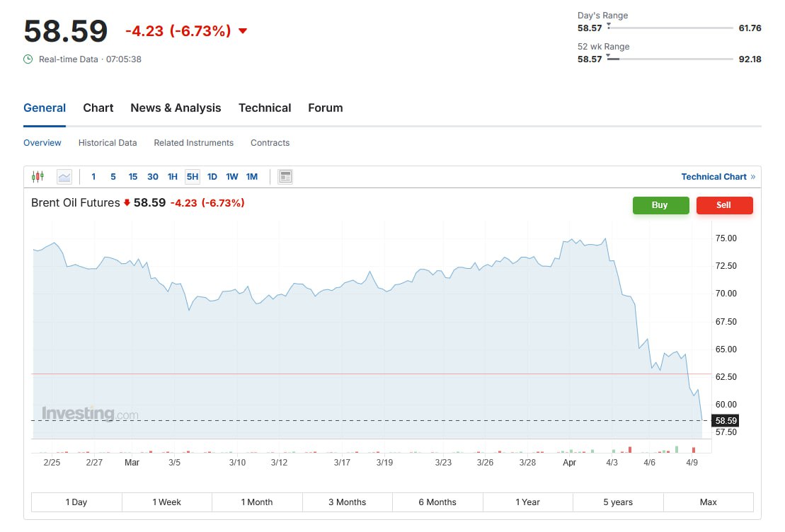This screenshot has height=532, width=785.
Task: Select the area chart type icon
Action: [64, 177]
